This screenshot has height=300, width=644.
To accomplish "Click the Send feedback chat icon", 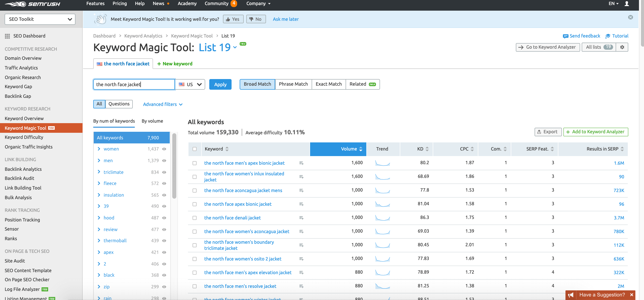I will coord(565,36).
